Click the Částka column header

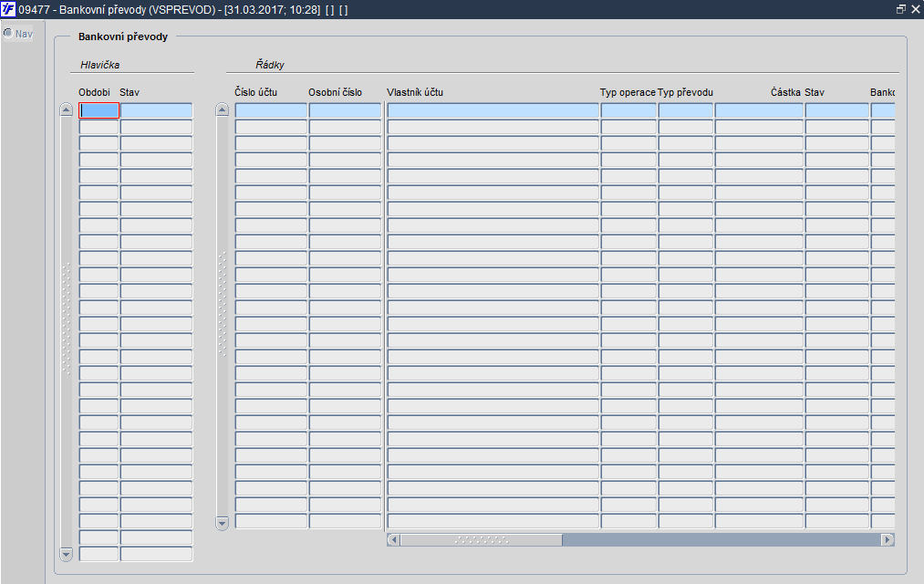785,92
